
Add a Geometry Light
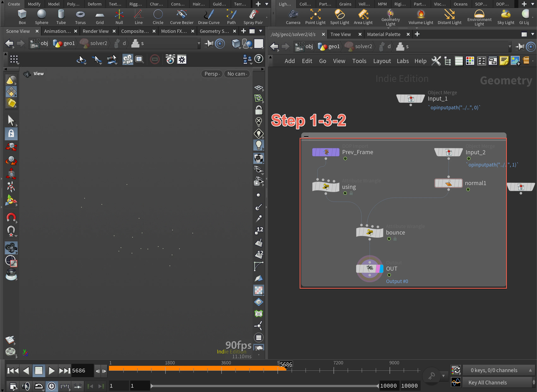point(391,18)
